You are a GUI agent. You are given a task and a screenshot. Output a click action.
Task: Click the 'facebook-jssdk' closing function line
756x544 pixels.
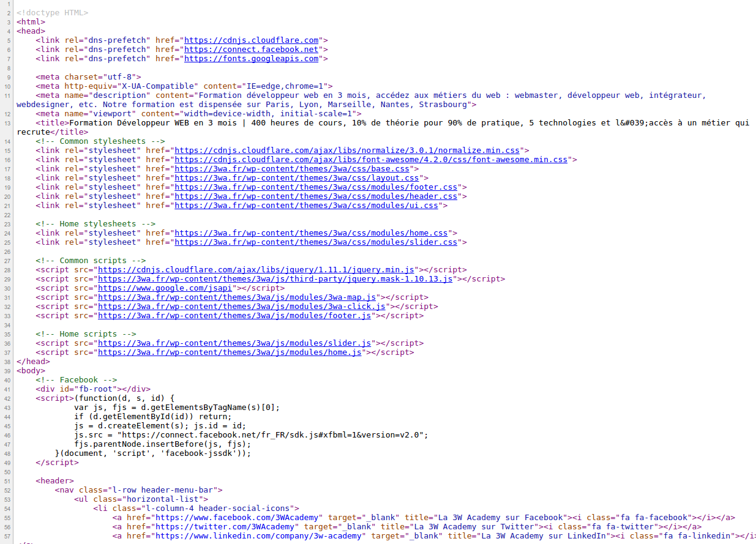pos(153,453)
